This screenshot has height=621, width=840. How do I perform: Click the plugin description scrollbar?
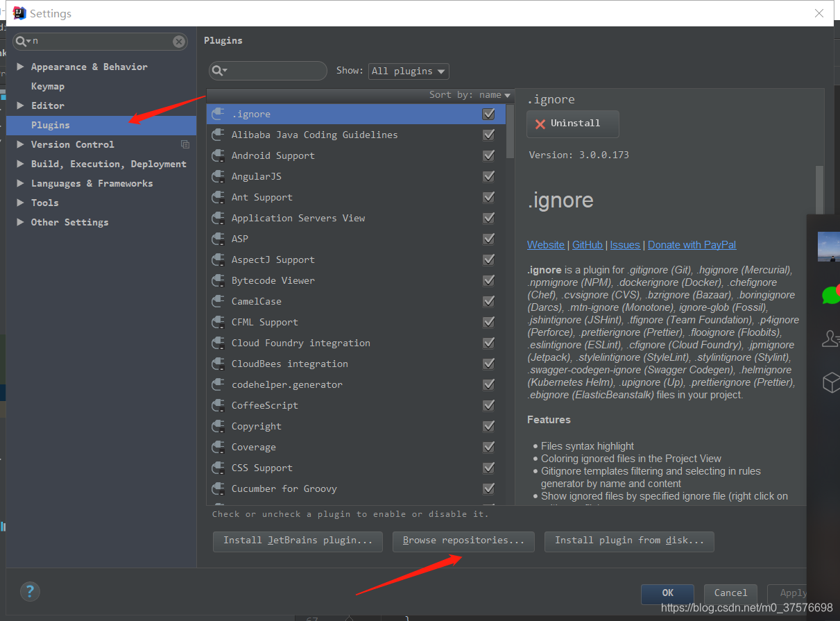coord(820,191)
